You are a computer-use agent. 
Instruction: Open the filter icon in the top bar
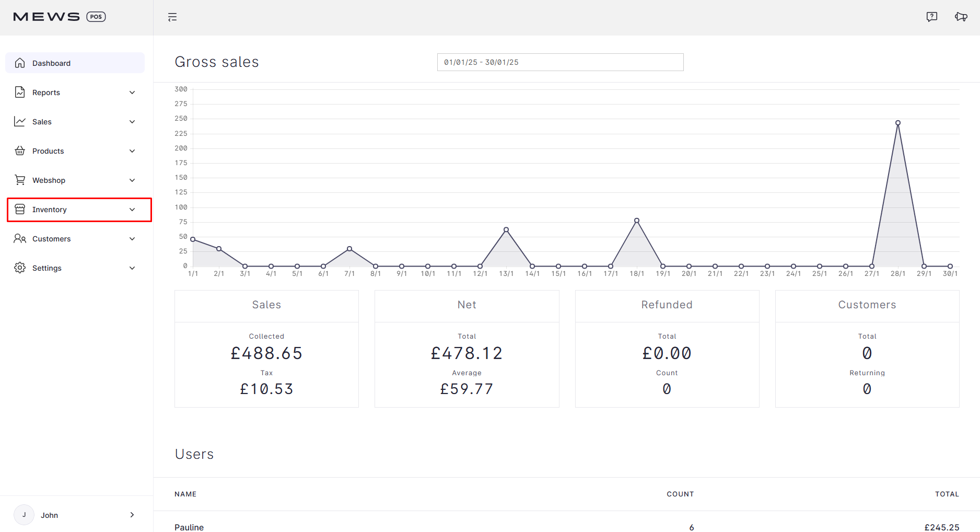172,17
